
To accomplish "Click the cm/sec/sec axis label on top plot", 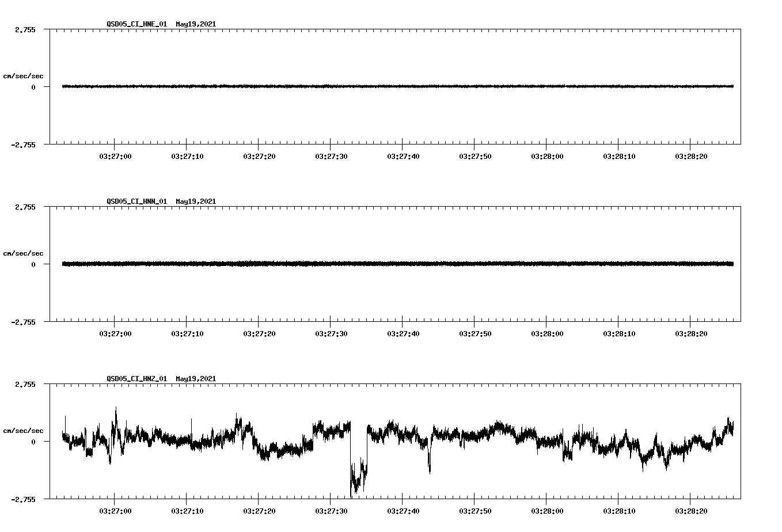I will point(24,76).
